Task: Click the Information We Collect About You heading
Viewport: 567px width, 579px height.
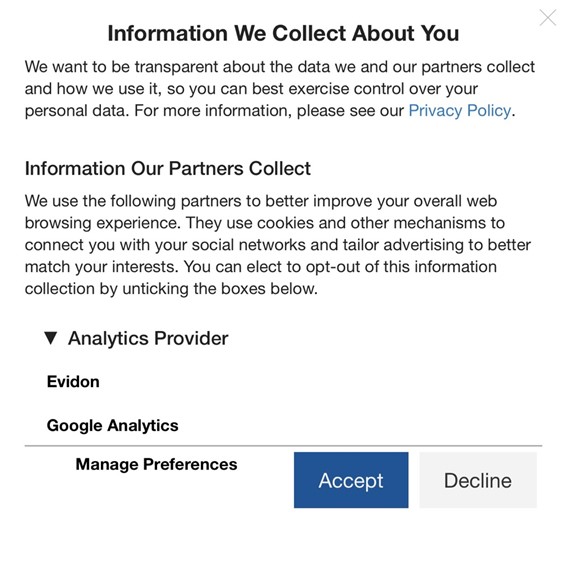Action: (284, 33)
